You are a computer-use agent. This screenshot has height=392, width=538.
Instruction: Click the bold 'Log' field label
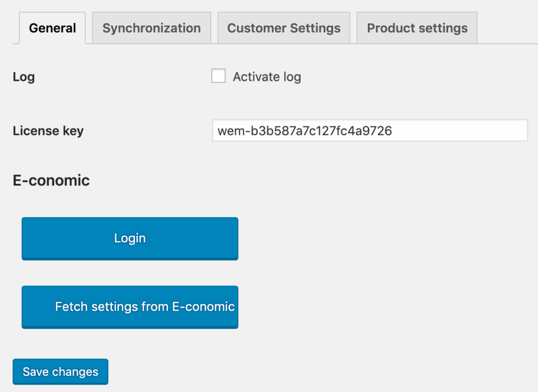click(x=24, y=77)
